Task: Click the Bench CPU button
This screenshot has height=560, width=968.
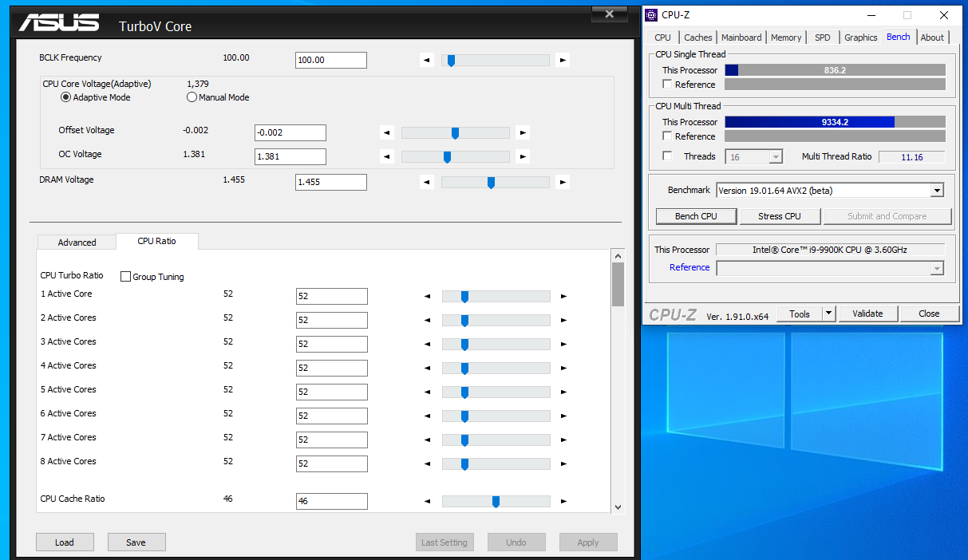Action: (x=696, y=216)
